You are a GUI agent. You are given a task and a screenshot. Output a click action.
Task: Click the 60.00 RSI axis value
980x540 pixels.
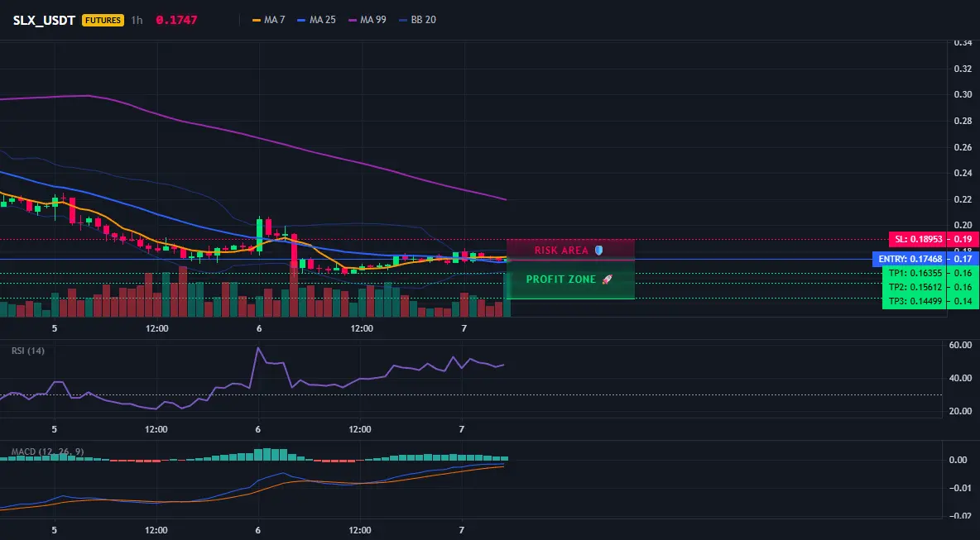(961, 345)
